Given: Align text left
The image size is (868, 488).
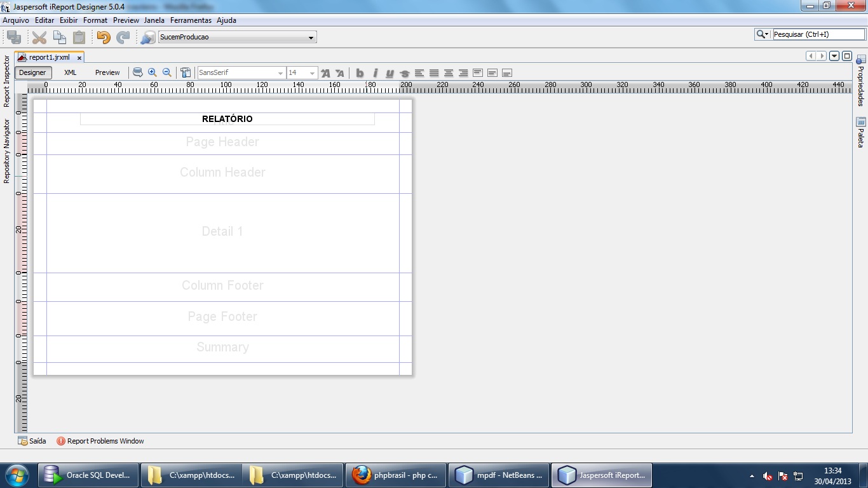Looking at the screenshot, I should click(419, 73).
